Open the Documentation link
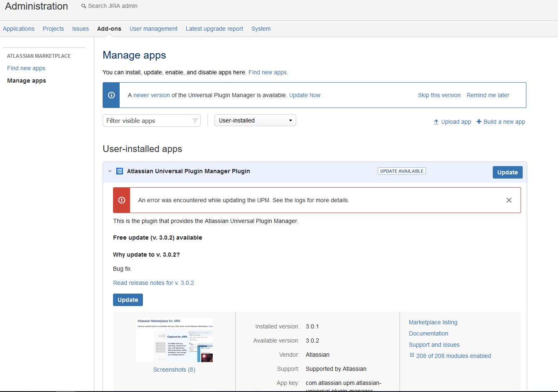The image size is (558, 392). [x=428, y=333]
